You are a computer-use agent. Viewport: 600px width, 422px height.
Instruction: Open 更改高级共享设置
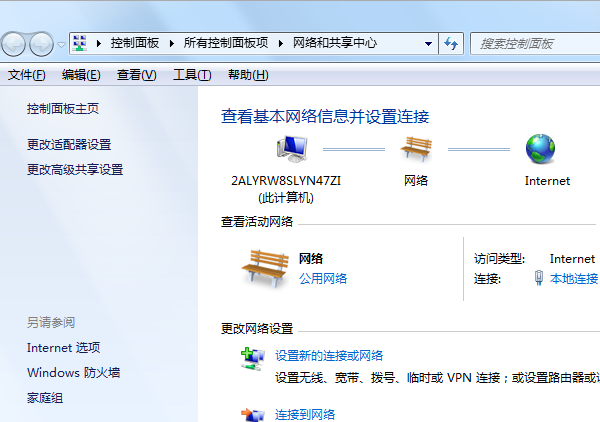pyautogui.click(x=75, y=169)
